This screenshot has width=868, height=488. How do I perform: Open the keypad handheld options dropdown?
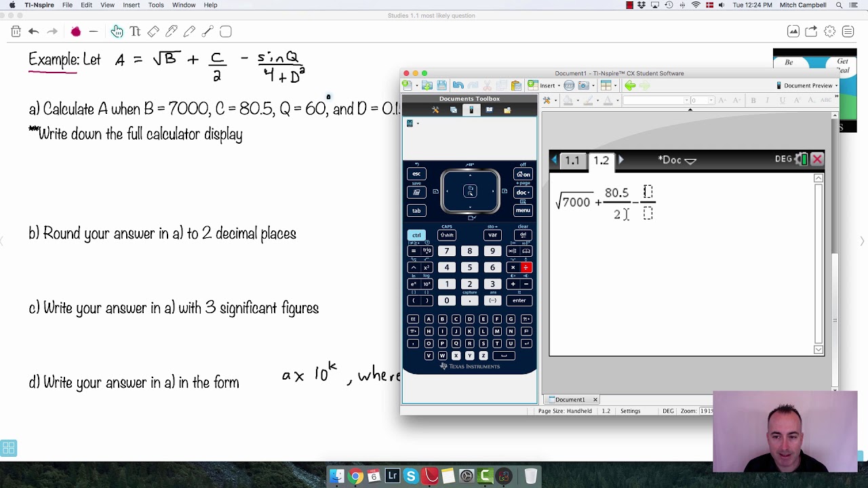(412, 123)
